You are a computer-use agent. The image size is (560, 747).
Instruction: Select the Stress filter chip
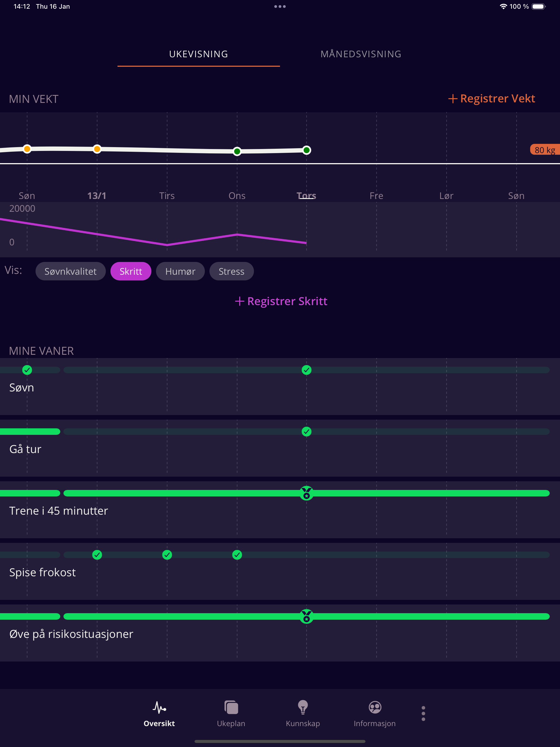pyautogui.click(x=231, y=271)
